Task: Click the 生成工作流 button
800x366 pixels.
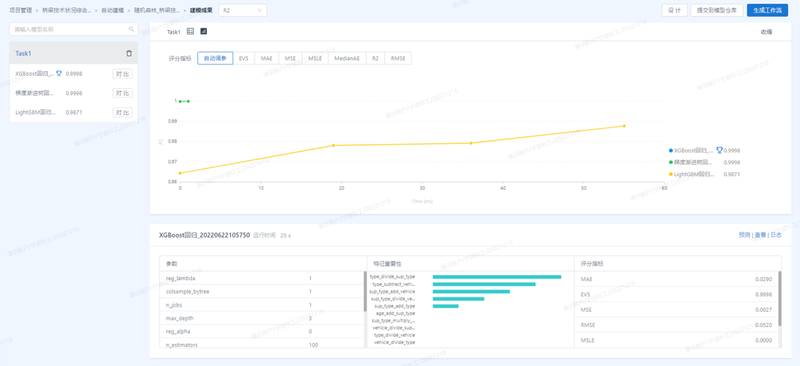Action: click(x=767, y=10)
